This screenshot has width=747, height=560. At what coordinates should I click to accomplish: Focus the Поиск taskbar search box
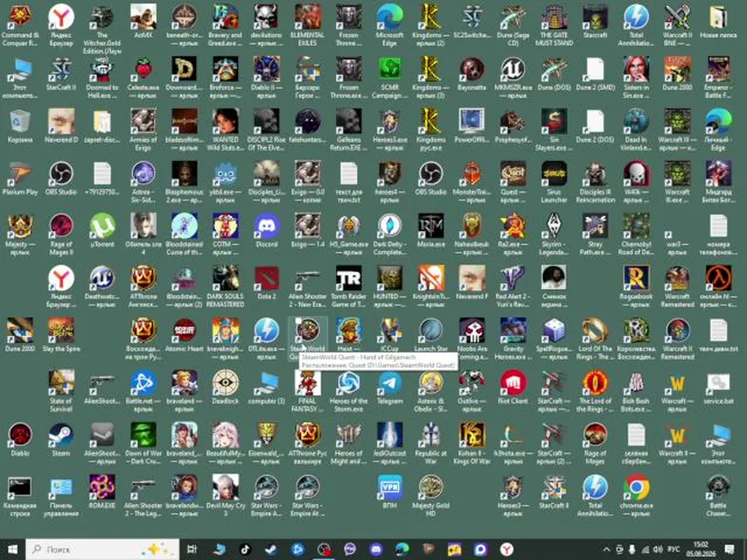click(x=103, y=550)
